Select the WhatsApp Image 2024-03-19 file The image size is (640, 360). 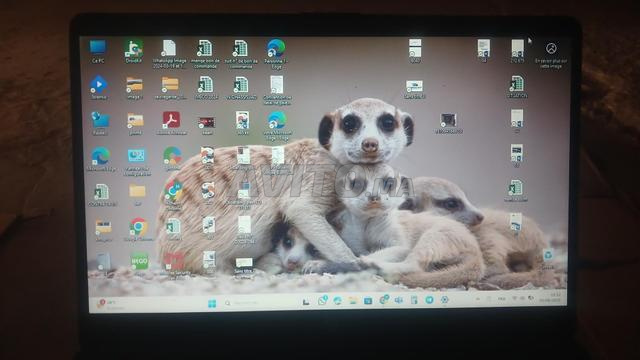point(169,53)
